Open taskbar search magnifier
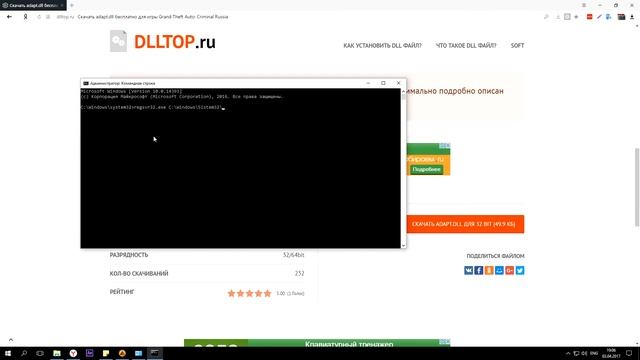Viewport: 640px width, 360px height. (24, 353)
